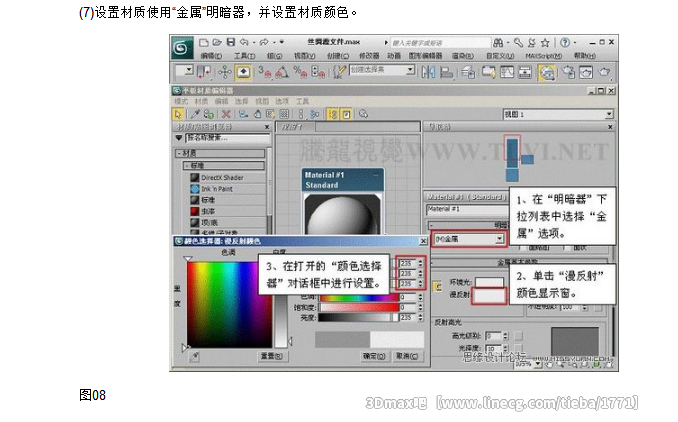
Task: Open the highlighted Material Editor icon
Action: [x=547, y=72]
